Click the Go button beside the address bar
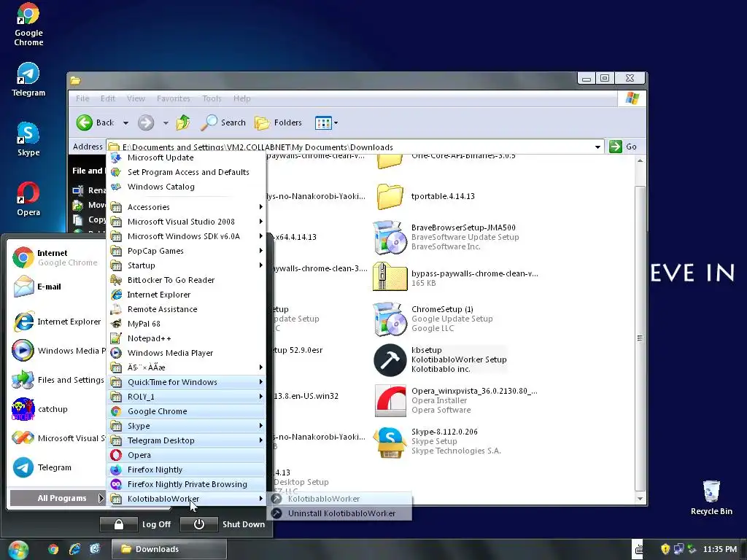Viewport: 747px width, 560px height. coord(623,147)
